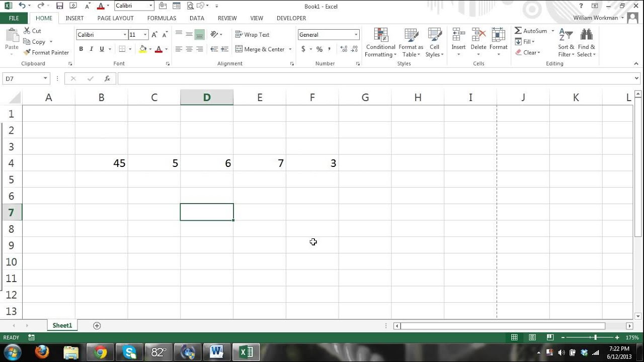Open Format as Table gallery
The width and height of the screenshot is (644, 362).
coord(411,42)
